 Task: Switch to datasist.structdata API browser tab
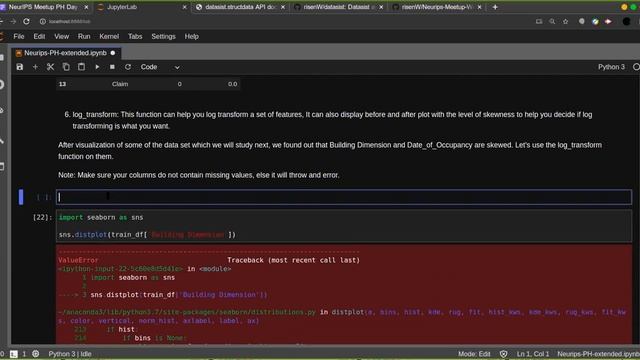(240, 7)
